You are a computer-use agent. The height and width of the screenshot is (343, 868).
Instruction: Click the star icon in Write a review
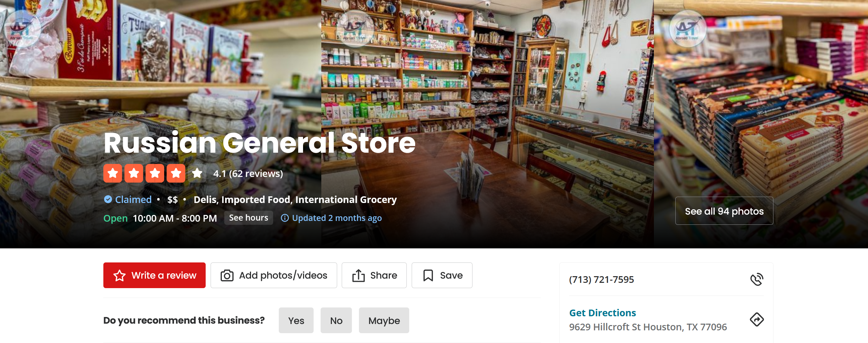coord(120,275)
